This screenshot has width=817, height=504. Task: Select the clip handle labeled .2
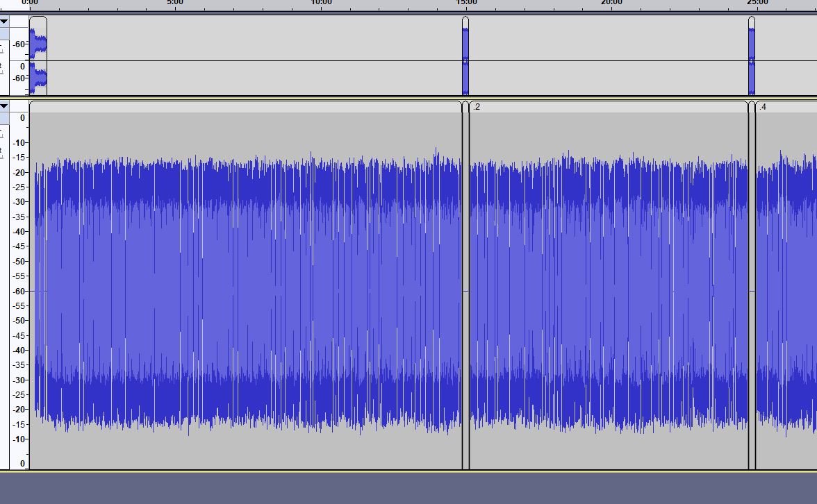pos(608,107)
